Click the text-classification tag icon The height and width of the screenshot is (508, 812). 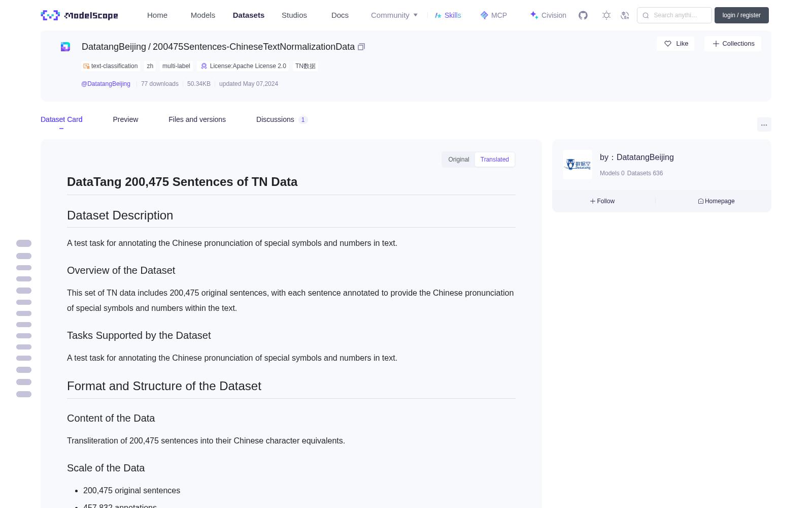[86, 66]
